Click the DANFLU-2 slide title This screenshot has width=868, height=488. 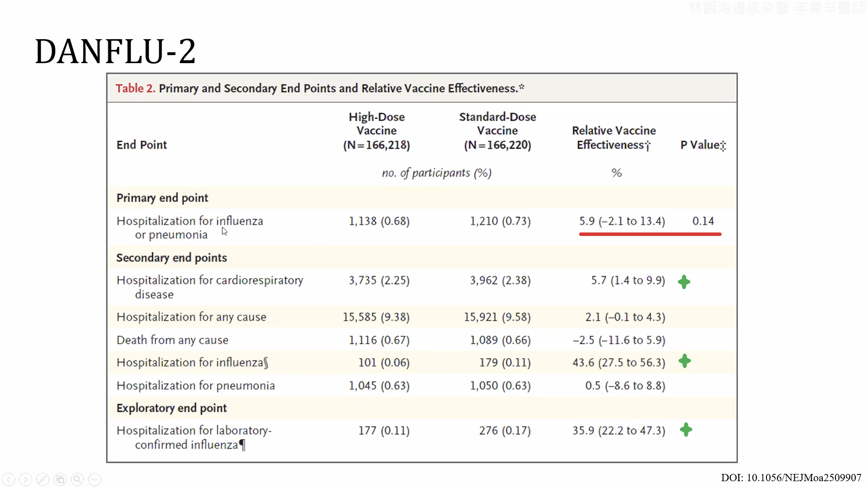pyautogui.click(x=115, y=52)
